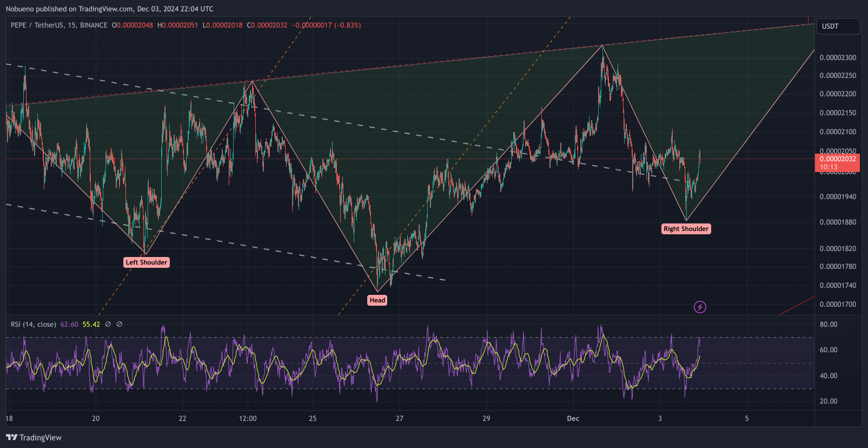Click the low price L0.00002018
868x448 pixels.
coord(222,25)
